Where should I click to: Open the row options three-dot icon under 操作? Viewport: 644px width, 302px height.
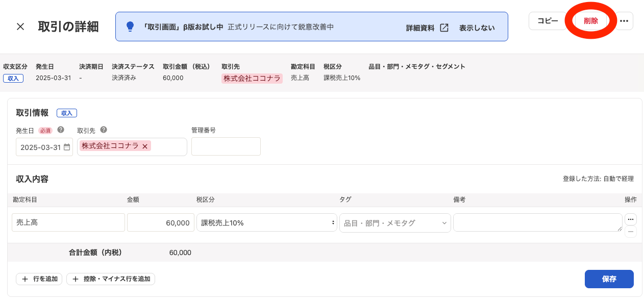pos(631,218)
